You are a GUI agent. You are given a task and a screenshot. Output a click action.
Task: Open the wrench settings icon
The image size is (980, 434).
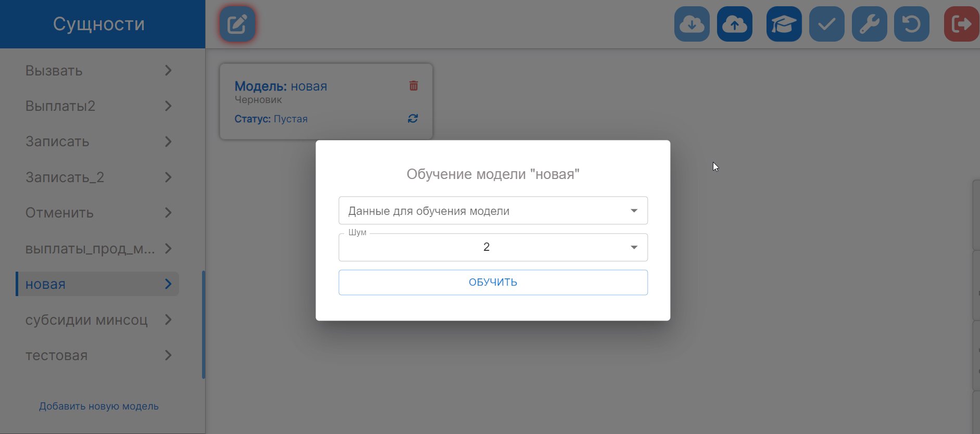(x=869, y=24)
